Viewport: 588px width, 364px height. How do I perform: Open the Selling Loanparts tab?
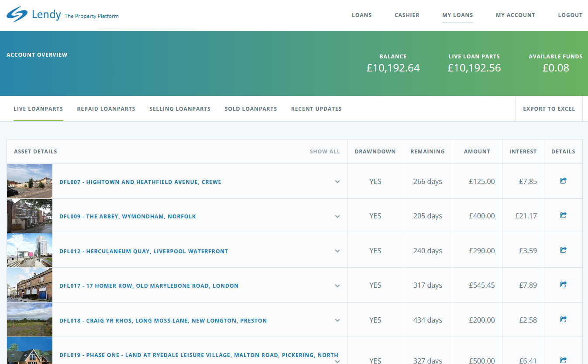(x=180, y=109)
